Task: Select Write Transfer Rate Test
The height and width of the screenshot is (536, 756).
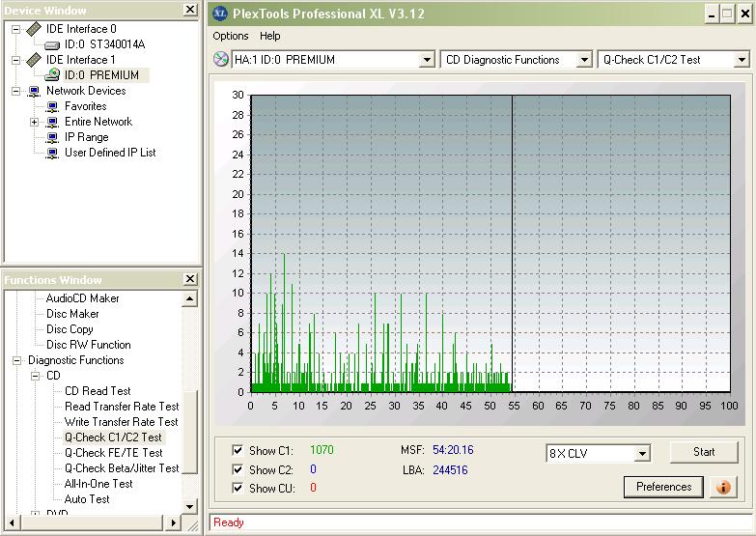Action: point(121,422)
